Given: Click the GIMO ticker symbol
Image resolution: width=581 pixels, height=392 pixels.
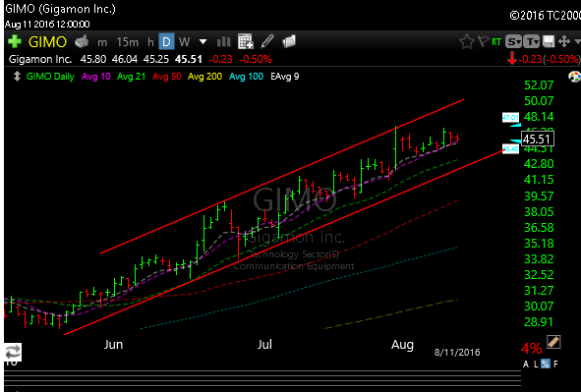Looking at the screenshot, I should click(47, 42).
